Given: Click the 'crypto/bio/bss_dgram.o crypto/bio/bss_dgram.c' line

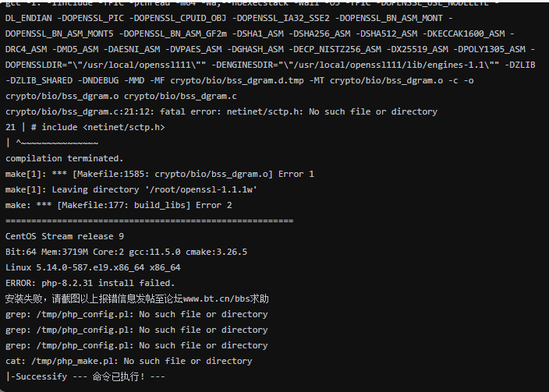Looking at the screenshot, I should [121, 96].
